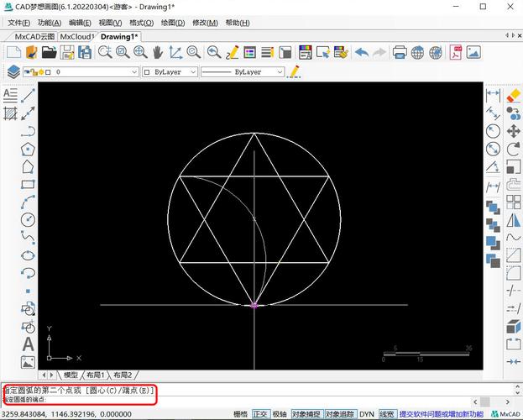The width and height of the screenshot is (523, 420).
Task: Click the coordinates readout in status bar
Action: [66, 414]
